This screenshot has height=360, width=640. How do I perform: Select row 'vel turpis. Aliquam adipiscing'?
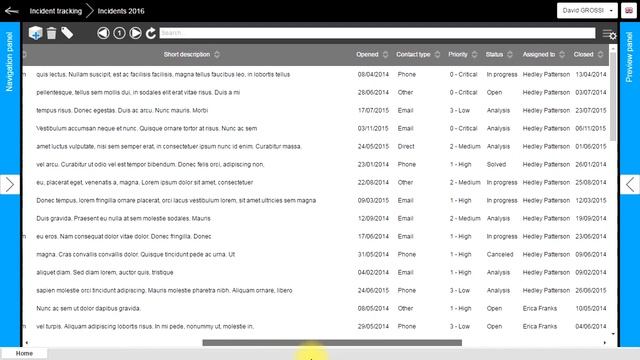coord(316,326)
